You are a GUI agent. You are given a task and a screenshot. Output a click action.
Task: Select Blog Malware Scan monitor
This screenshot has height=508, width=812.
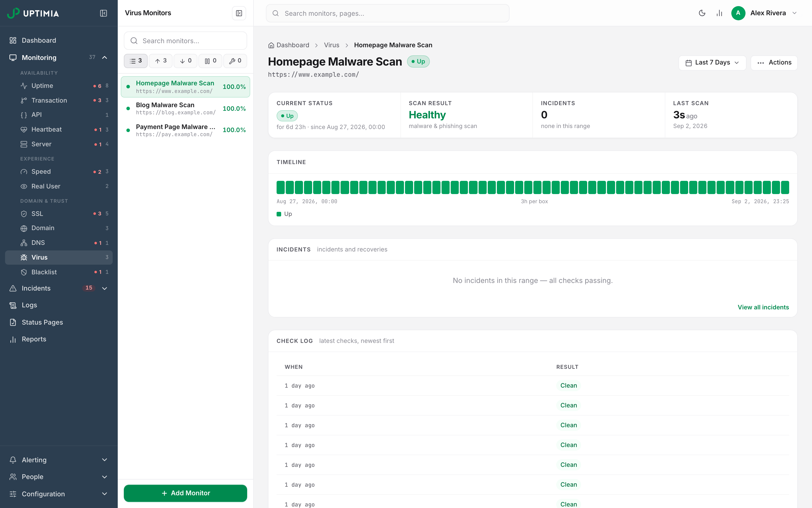185,108
